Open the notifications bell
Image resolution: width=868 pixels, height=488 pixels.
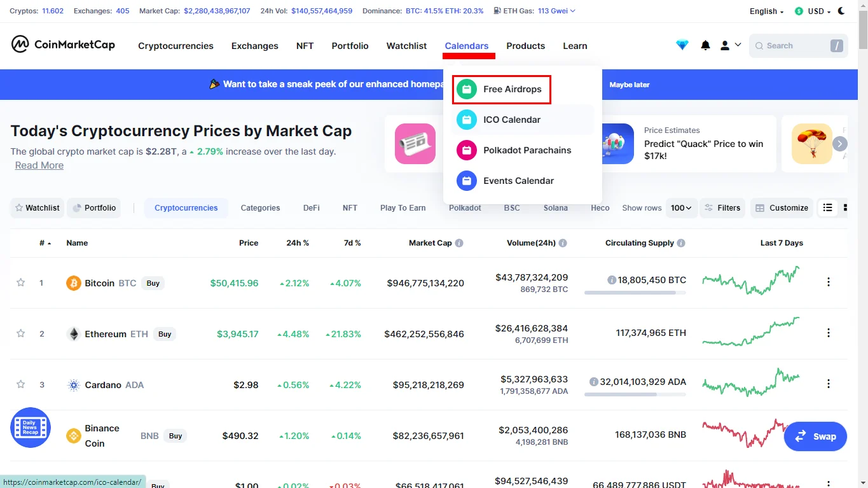pyautogui.click(x=705, y=45)
